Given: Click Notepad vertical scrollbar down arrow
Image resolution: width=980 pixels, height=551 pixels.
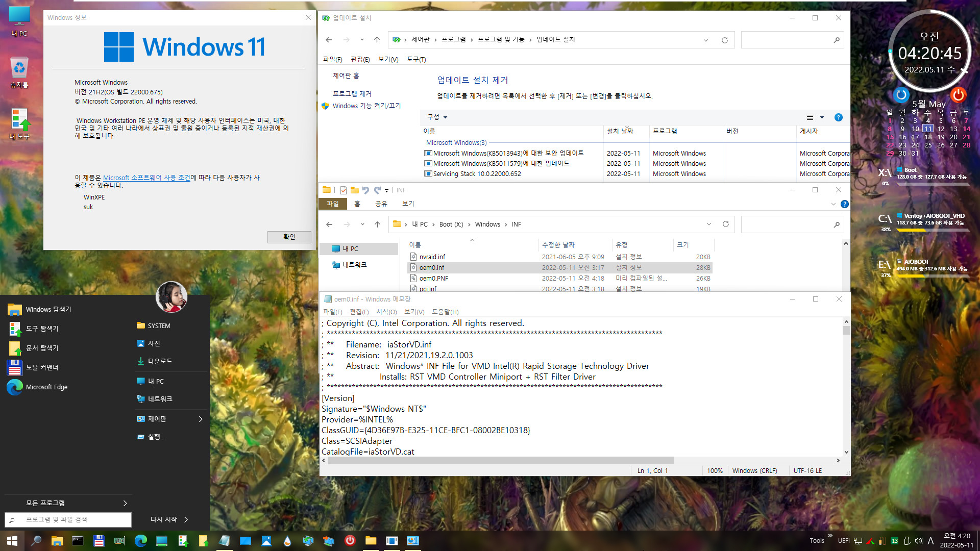Looking at the screenshot, I should [x=846, y=452].
